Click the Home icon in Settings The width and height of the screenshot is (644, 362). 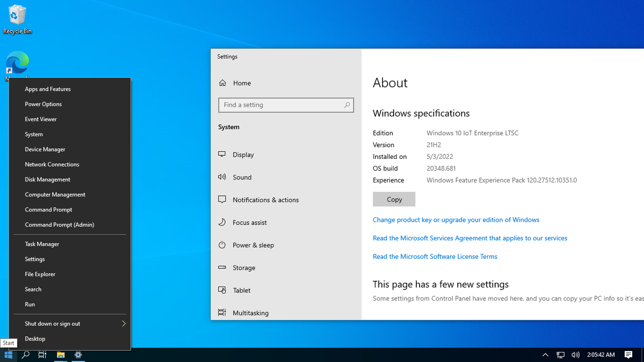click(x=222, y=83)
